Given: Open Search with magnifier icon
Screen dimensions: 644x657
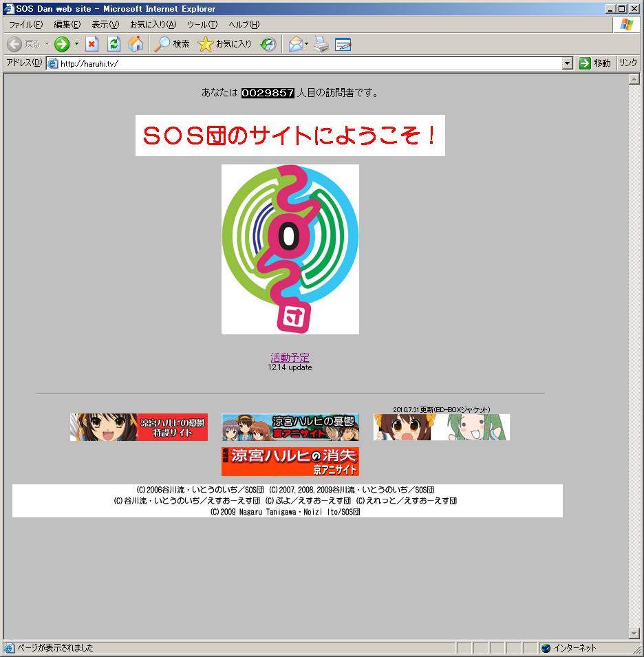Looking at the screenshot, I should pyautogui.click(x=171, y=44).
